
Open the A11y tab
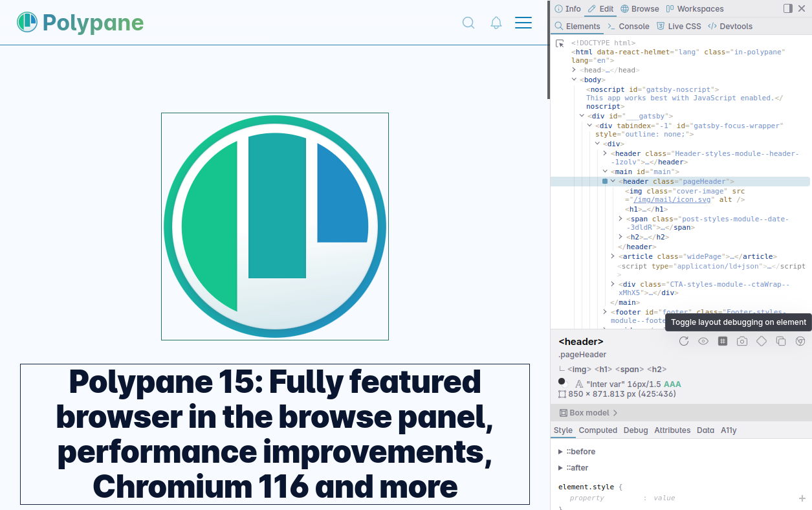[729, 430]
